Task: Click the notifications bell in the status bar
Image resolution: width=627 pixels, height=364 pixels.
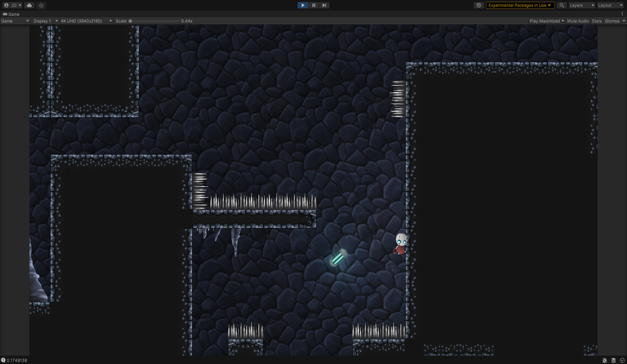Action: pos(604,360)
